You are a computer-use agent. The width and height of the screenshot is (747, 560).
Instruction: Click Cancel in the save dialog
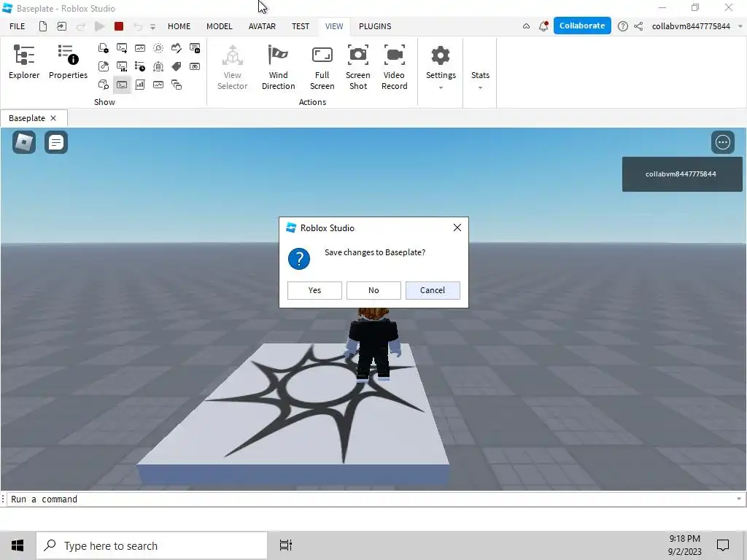click(433, 290)
